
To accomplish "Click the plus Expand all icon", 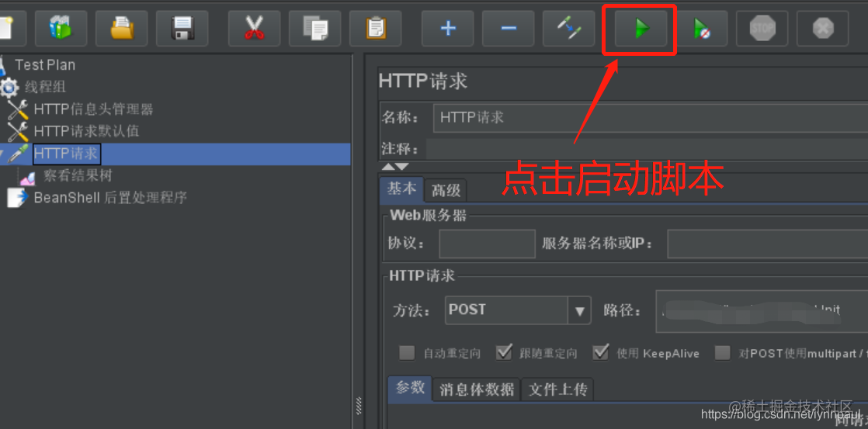I will pyautogui.click(x=447, y=28).
